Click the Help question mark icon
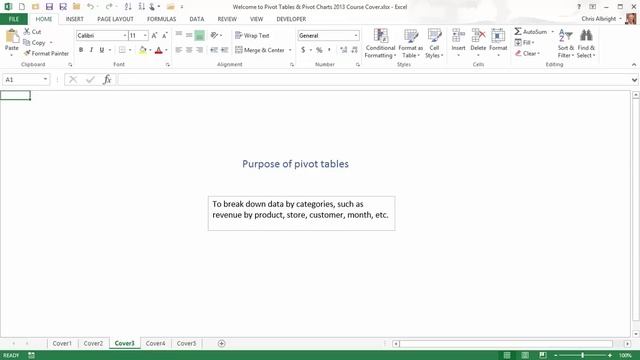Viewport: 640px width, 360px height. click(x=579, y=7)
